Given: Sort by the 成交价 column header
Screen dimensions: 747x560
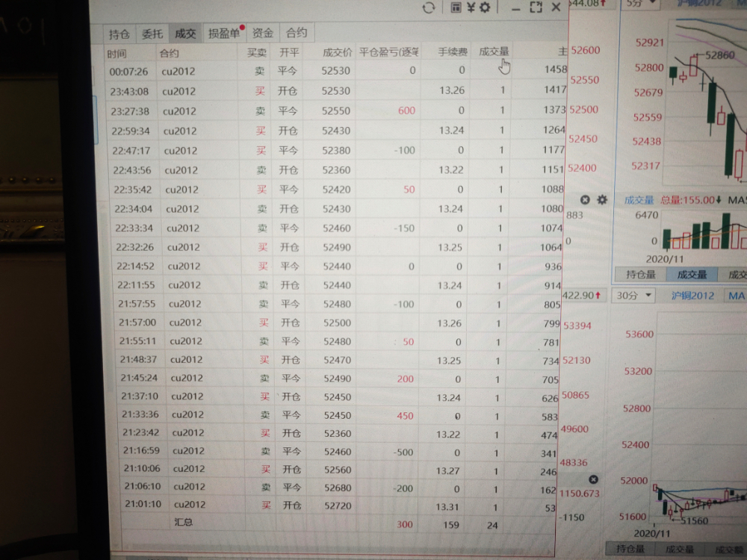Looking at the screenshot, I should click(338, 52).
